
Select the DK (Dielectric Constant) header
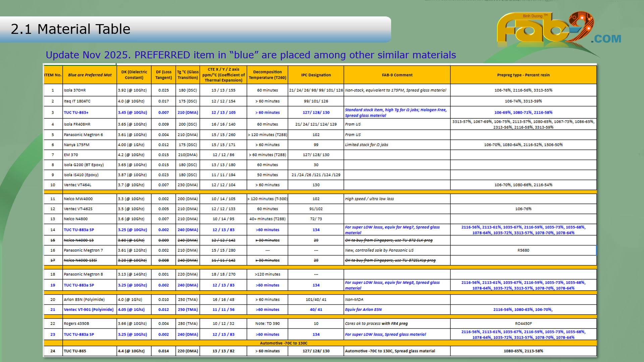click(134, 75)
